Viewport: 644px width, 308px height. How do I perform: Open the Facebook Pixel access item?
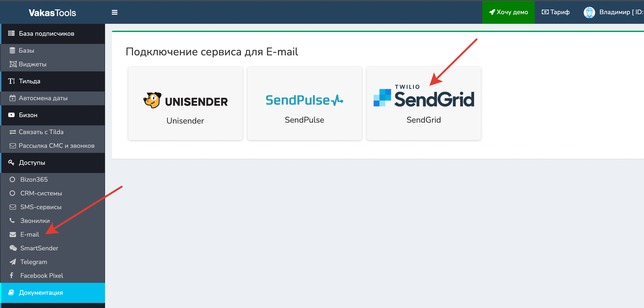[x=53, y=276]
